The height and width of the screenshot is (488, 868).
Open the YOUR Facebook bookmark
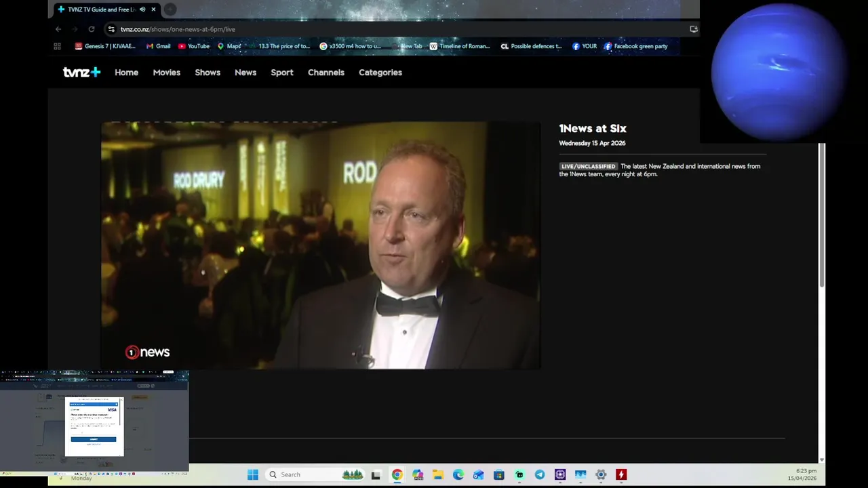click(x=585, y=46)
